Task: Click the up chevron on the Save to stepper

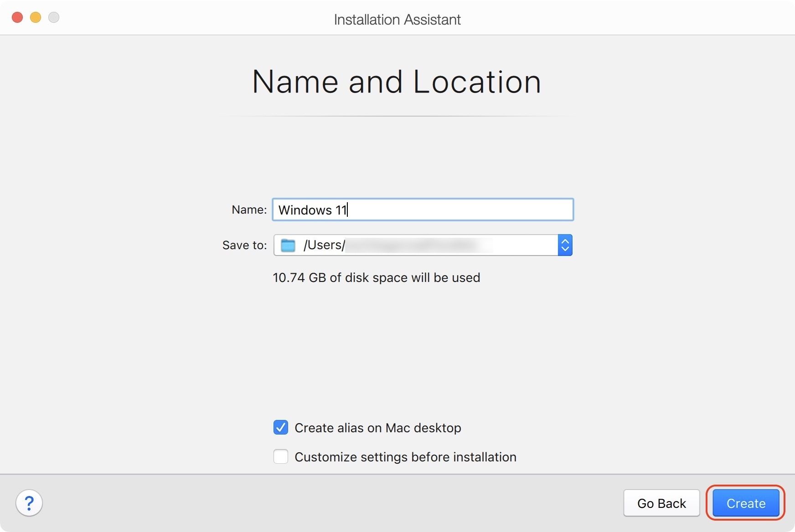Action: click(x=565, y=240)
